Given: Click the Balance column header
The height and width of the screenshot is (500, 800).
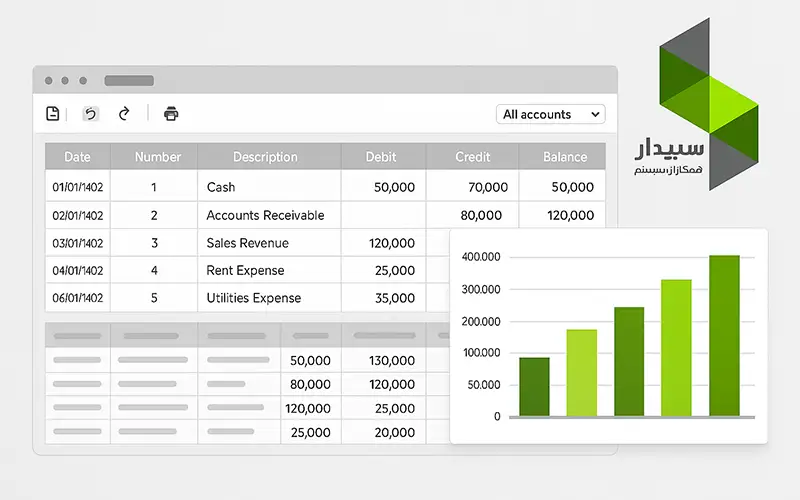Looking at the screenshot, I should pos(564,157).
